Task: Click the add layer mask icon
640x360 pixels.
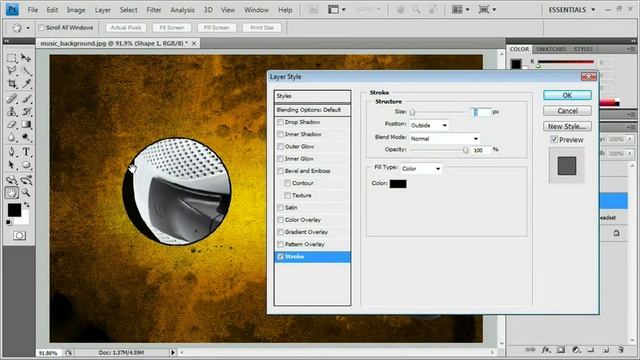Action: coord(561,350)
